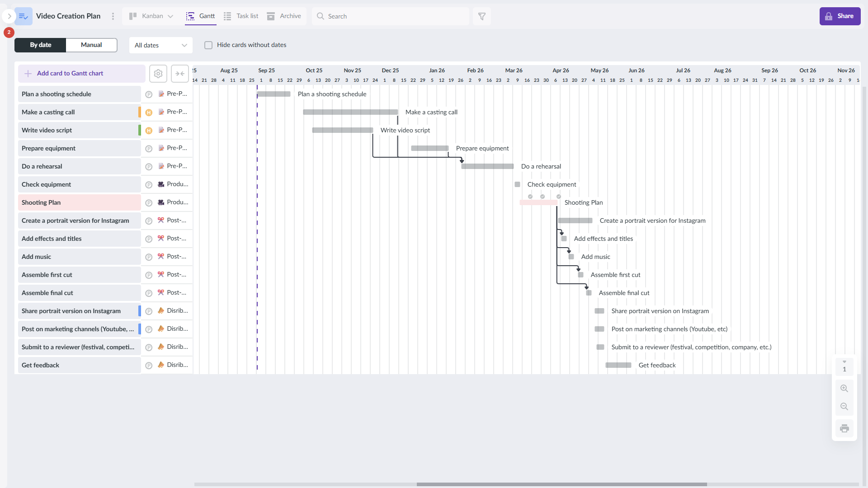Zoom out on the timeline
The width and height of the screenshot is (868, 488).
coord(844,406)
